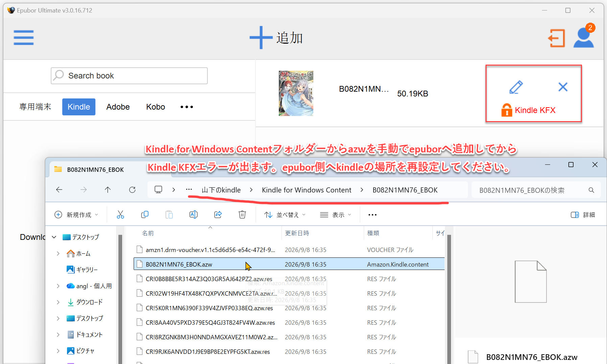The width and height of the screenshot is (607, 364).
Task: Click the file list vertical scrollbar
Action: click(x=449, y=299)
